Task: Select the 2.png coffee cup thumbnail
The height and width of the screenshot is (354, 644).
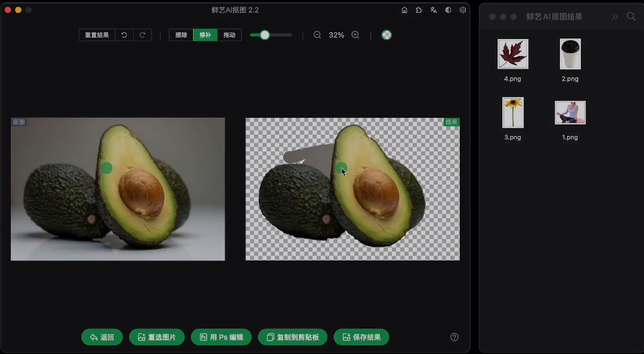Action: tap(570, 54)
